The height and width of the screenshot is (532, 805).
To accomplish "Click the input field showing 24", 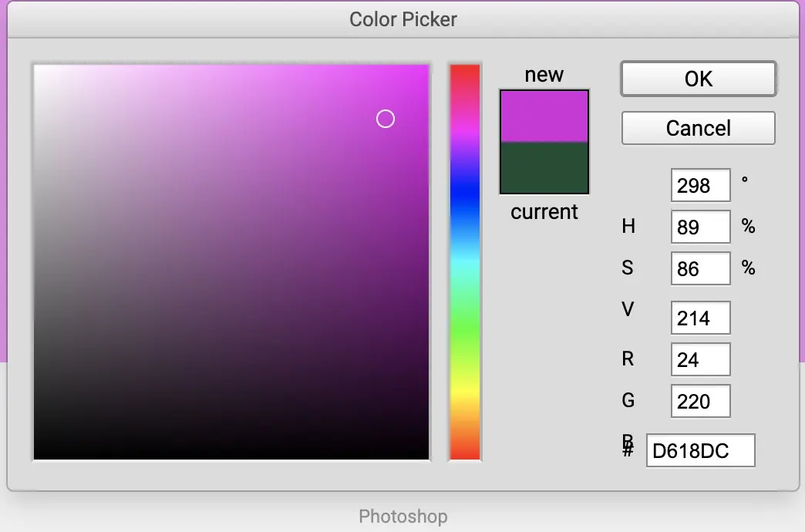I will click(x=700, y=359).
